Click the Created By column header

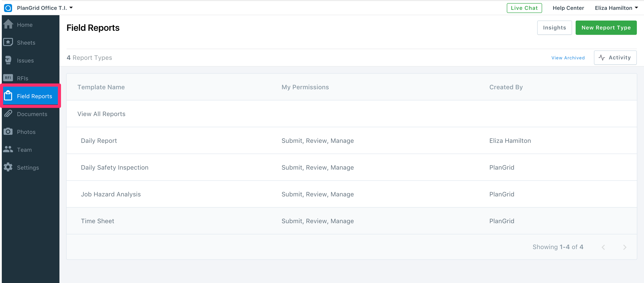click(506, 87)
